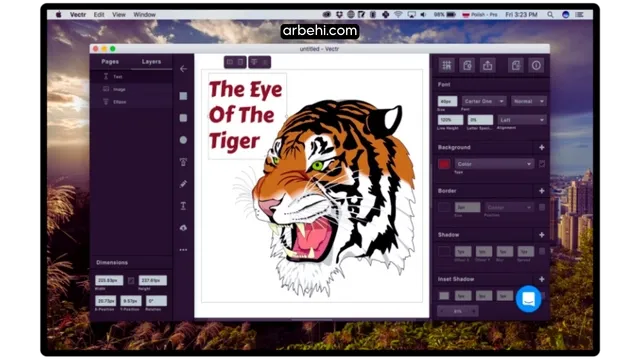Expand the Background type Color dropdown
Viewport: 640px width, 360px height.
[494, 164]
